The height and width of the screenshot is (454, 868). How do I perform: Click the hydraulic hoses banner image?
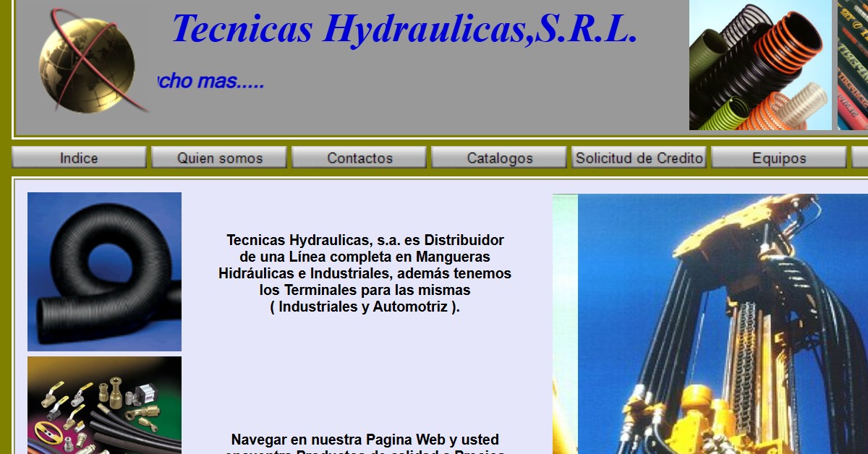pyautogui.click(x=759, y=65)
